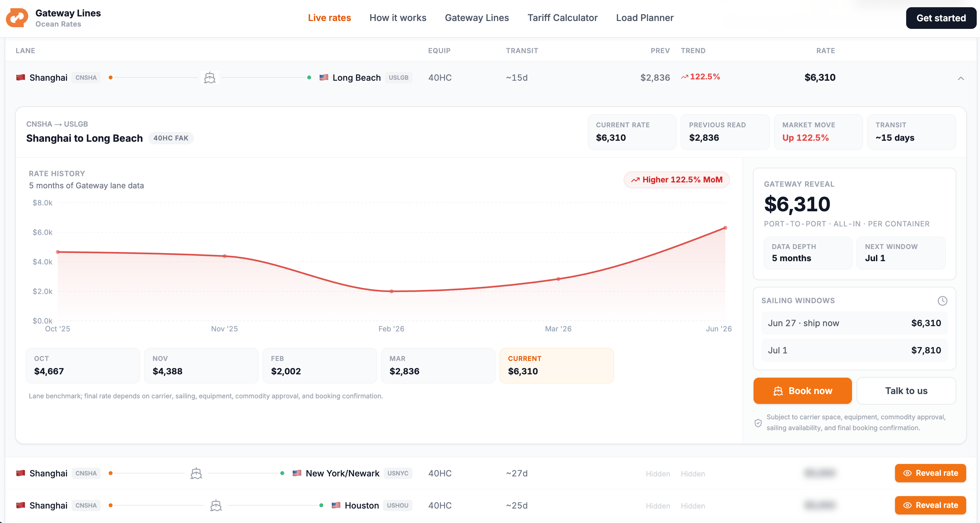
Task: Click Book now button
Action: (x=803, y=391)
